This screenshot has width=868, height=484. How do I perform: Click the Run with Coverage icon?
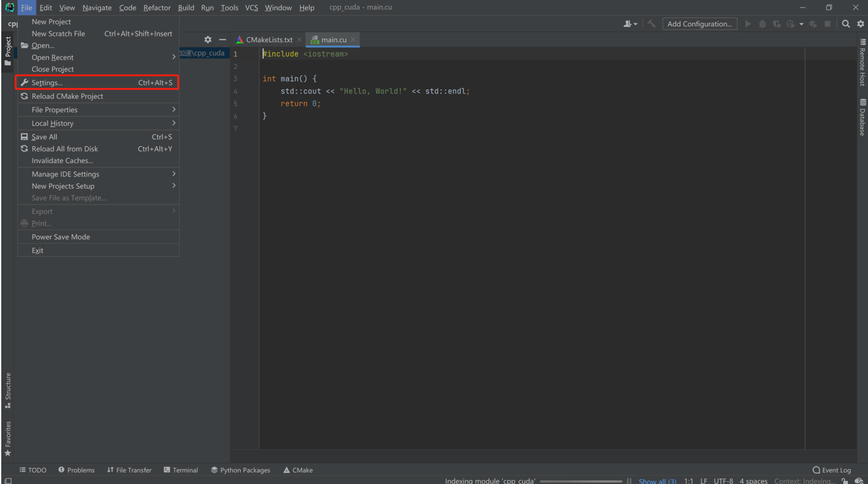pos(777,24)
